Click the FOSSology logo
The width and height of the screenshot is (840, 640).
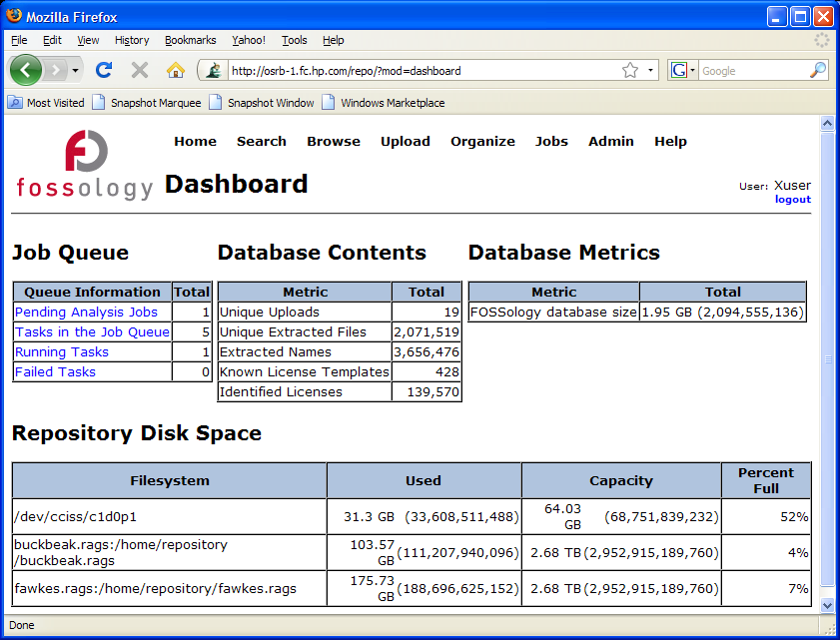pyautogui.click(x=85, y=166)
